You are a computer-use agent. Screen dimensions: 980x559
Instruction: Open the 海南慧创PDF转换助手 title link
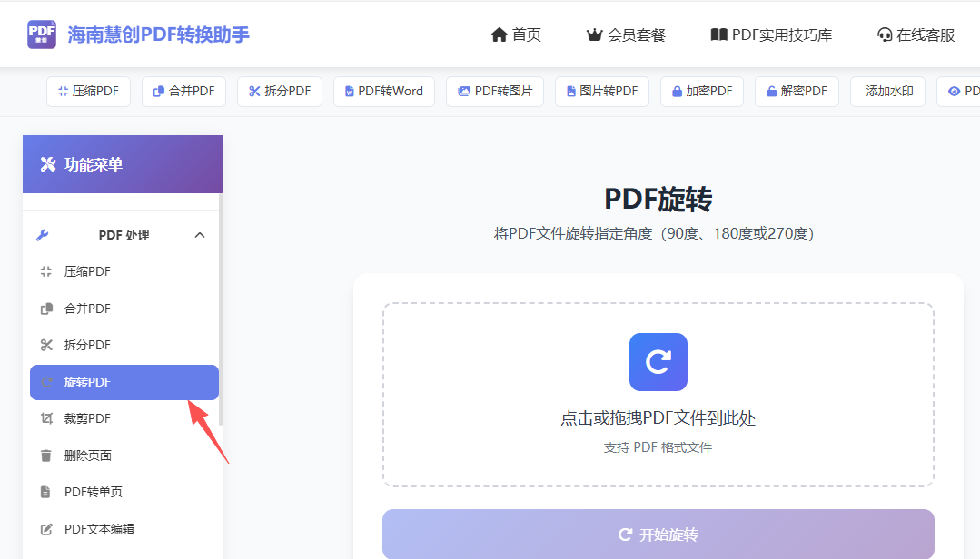pos(158,35)
